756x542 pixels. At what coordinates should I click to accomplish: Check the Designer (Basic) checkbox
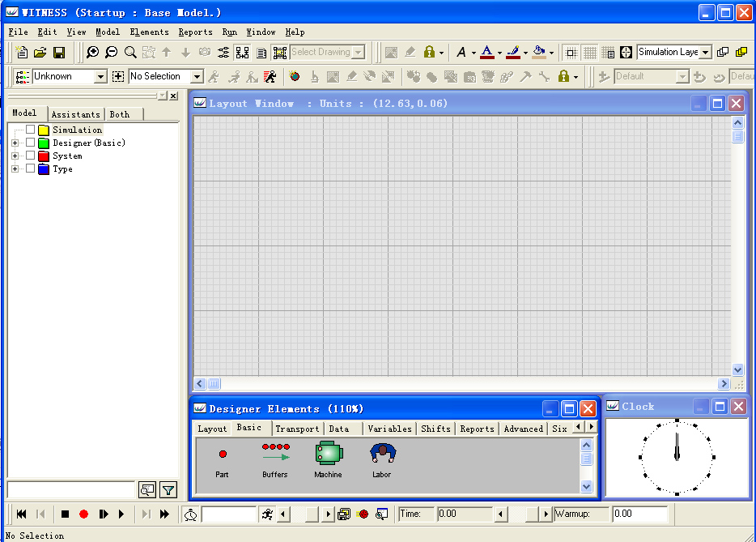[x=31, y=143]
